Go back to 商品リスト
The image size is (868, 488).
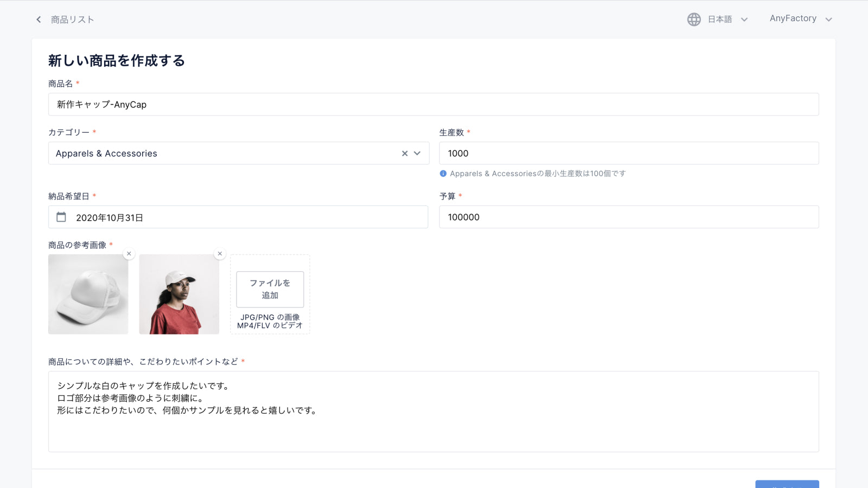72,20
